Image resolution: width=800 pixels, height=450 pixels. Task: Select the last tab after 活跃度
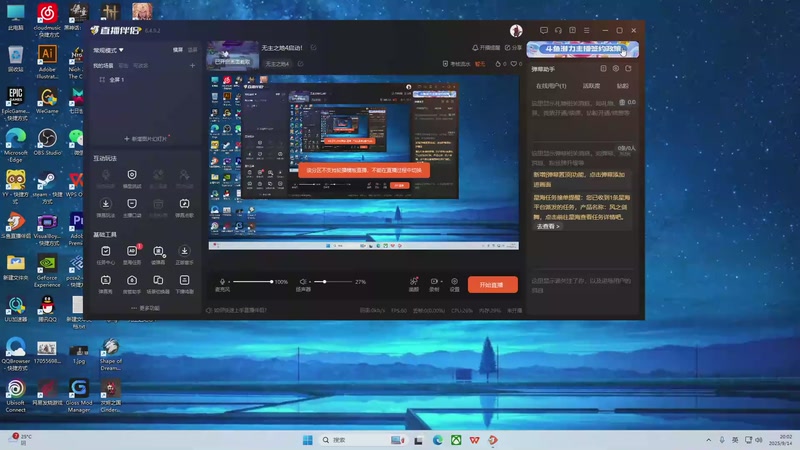622,86
